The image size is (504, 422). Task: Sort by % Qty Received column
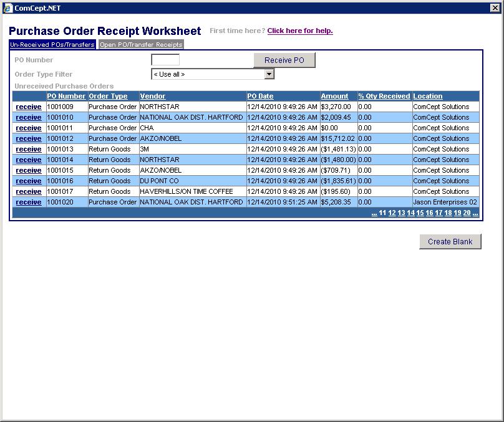pyautogui.click(x=384, y=97)
